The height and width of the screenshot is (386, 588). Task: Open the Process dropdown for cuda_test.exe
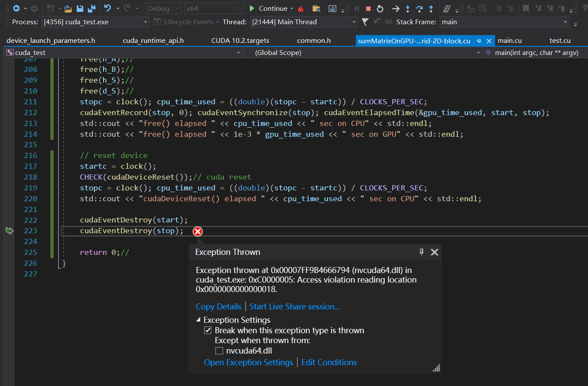pos(146,22)
